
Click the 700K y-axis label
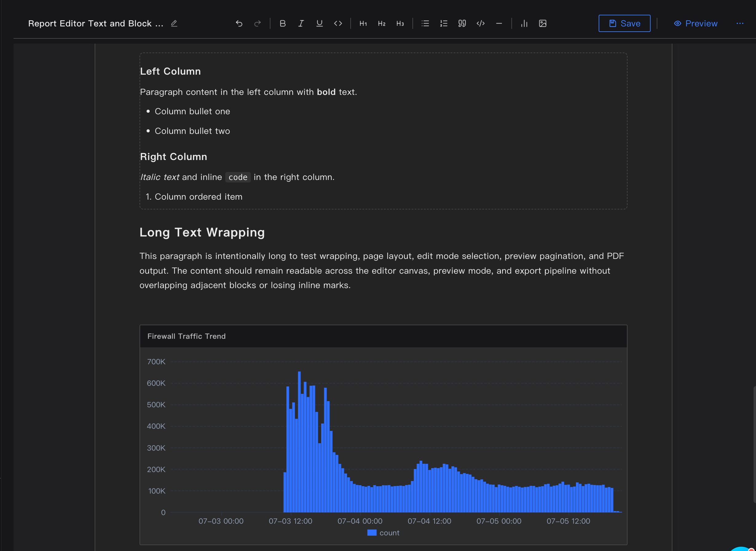tap(156, 361)
